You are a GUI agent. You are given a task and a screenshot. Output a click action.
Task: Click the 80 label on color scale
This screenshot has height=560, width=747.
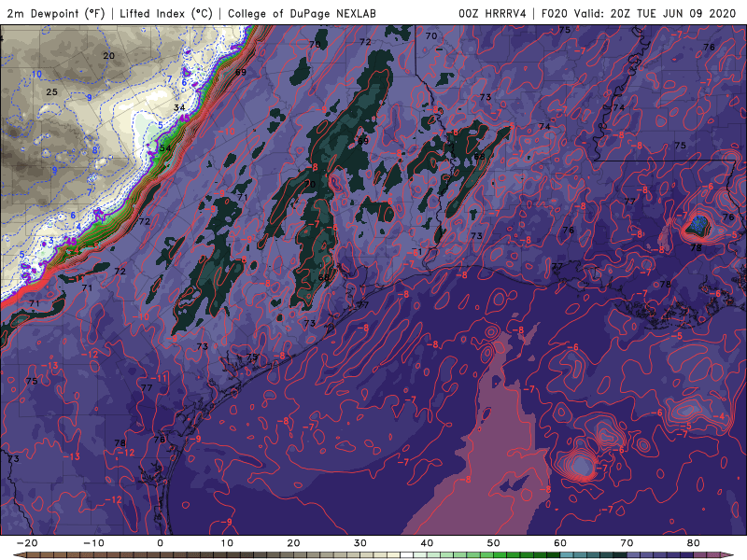(x=694, y=543)
